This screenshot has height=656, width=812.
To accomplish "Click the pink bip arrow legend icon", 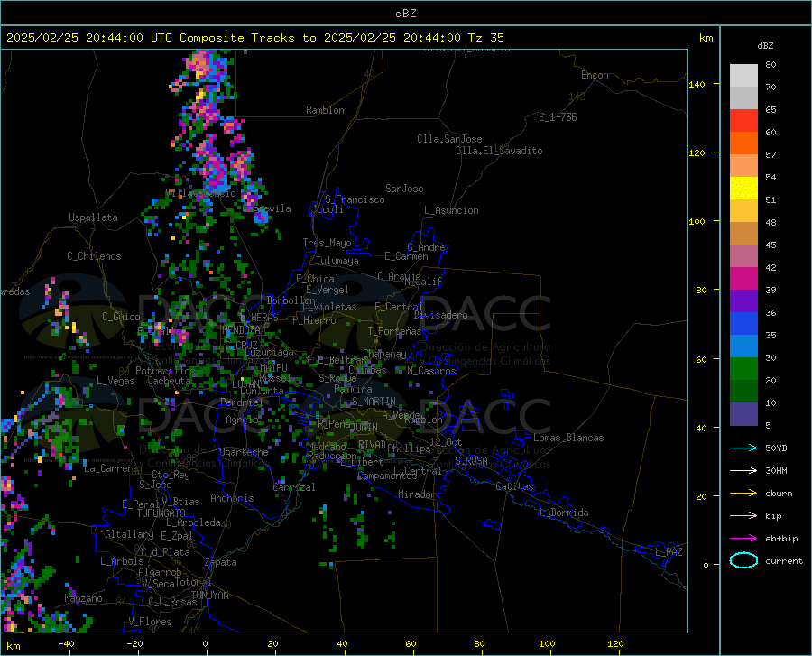I will [x=743, y=516].
